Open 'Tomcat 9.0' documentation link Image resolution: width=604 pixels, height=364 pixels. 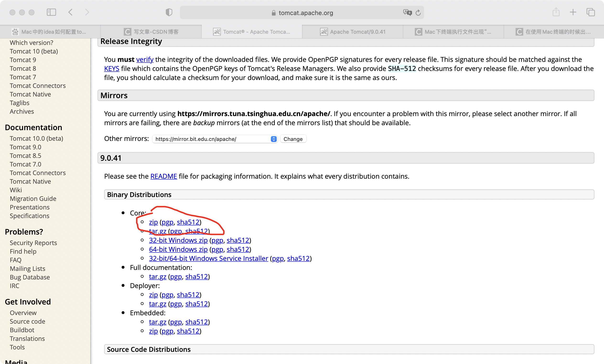pos(26,147)
